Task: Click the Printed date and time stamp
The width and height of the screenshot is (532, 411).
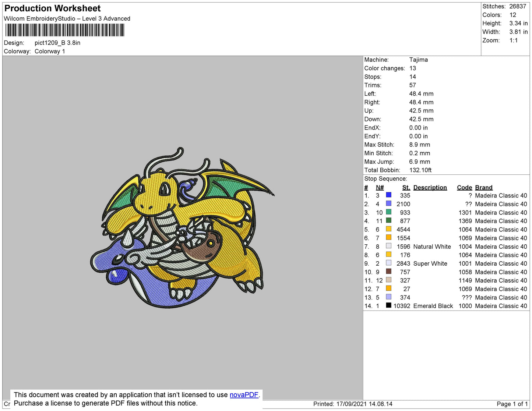Action: tap(352, 404)
